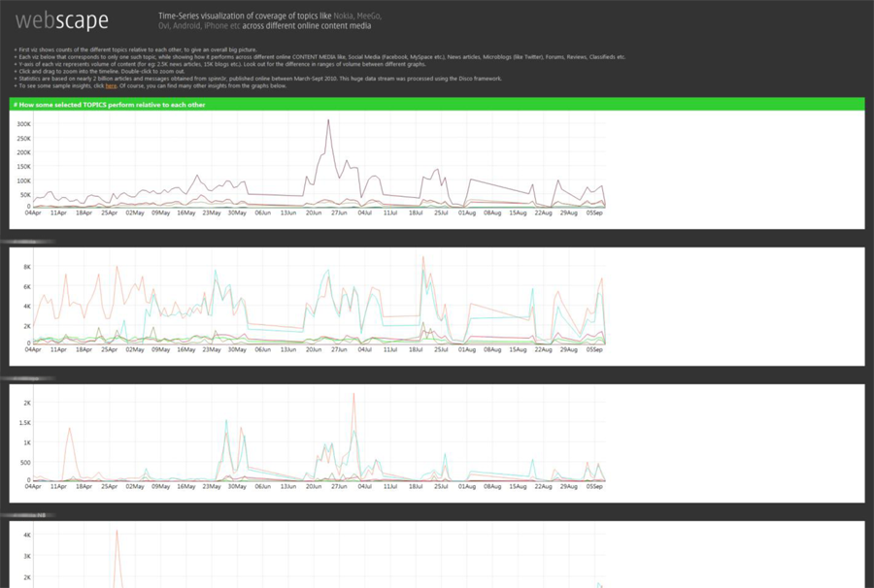Image resolution: width=874 pixels, height=588 pixels.
Task: Click the '8K' y-axis label
Action: tap(27, 267)
